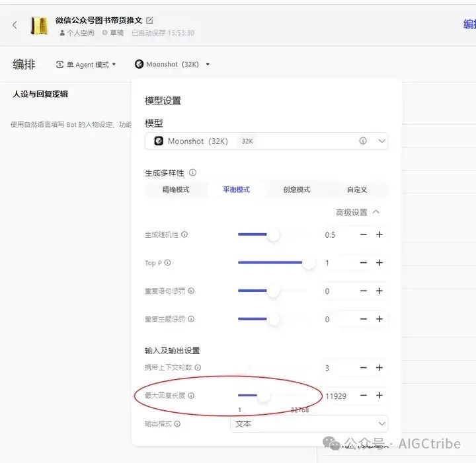
Task: Increase 重复主题惩罚 with plus button
Action: pos(379,319)
